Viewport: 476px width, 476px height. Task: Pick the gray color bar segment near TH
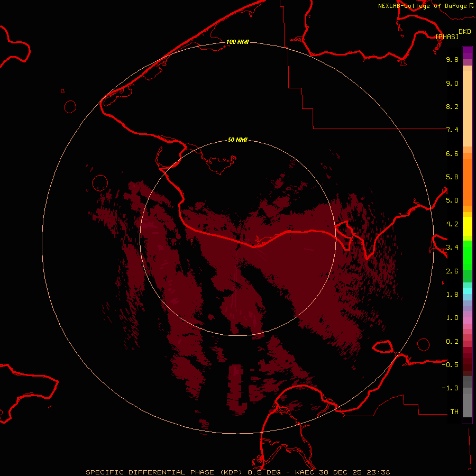(x=467, y=405)
